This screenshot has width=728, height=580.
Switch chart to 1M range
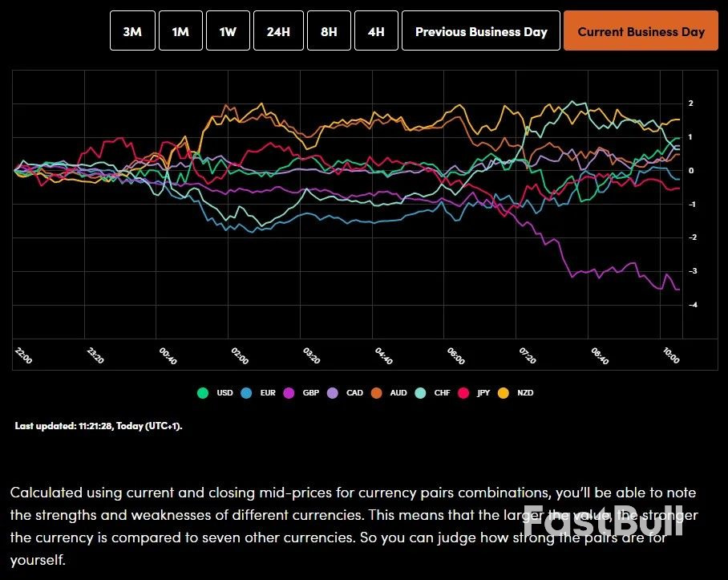tap(180, 30)
